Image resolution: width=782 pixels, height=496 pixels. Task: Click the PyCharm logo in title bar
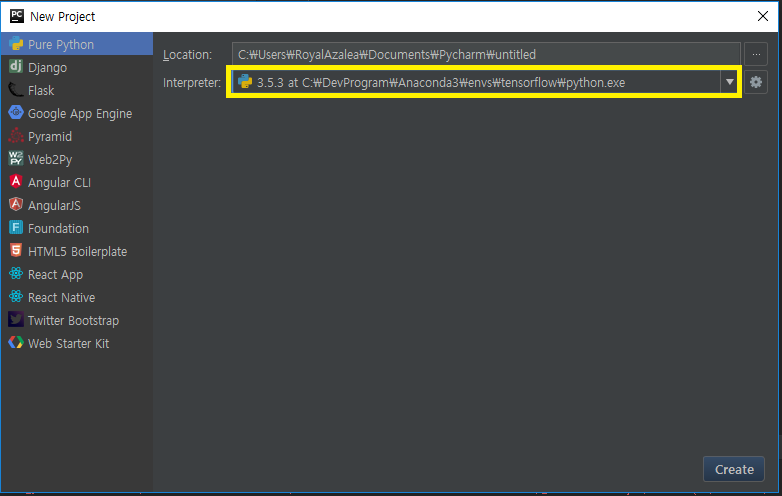[x=17, y=16]
